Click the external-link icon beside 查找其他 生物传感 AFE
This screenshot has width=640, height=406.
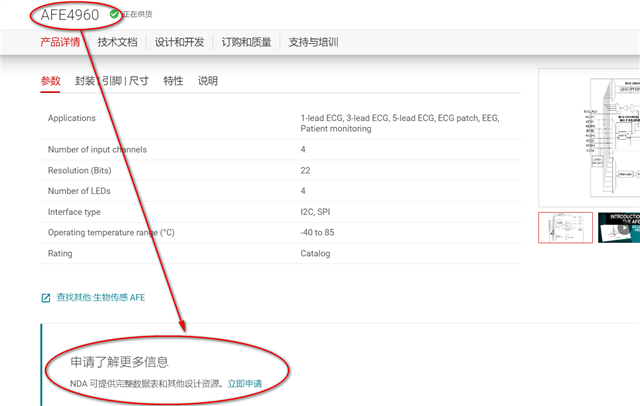[46, 298]
